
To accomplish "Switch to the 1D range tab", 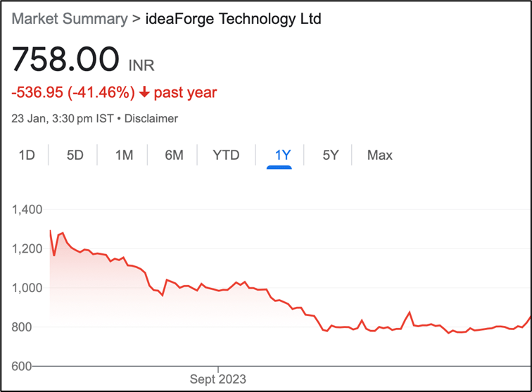I will 27,155.
